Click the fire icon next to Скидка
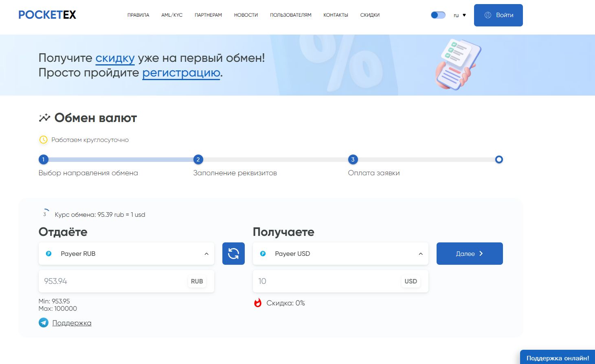This screenshot has width=595, height=364. click(258, 303)
